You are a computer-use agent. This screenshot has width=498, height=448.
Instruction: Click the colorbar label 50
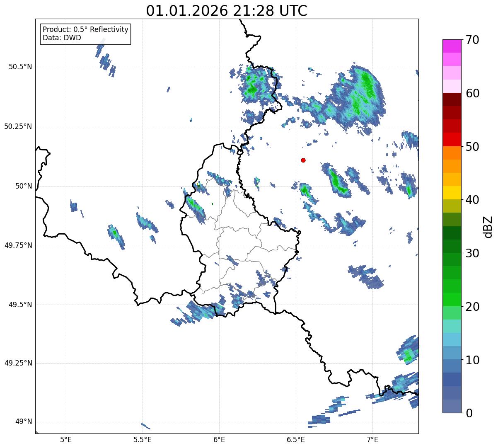472,147
